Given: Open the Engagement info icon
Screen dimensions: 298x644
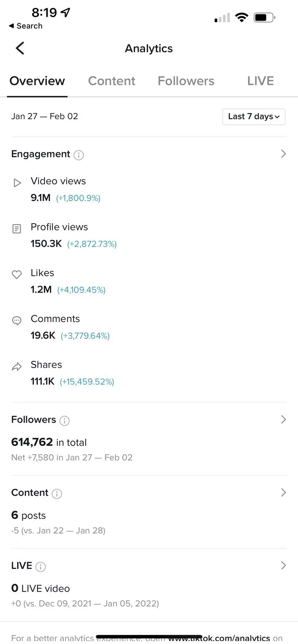Looking at the screenshot, I should [x=79, y=155].
